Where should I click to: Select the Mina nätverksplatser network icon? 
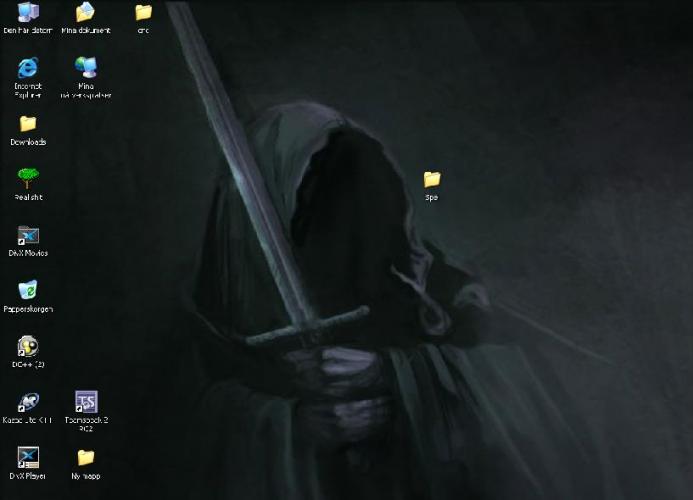pyautogui.click(x=86, y=67)
